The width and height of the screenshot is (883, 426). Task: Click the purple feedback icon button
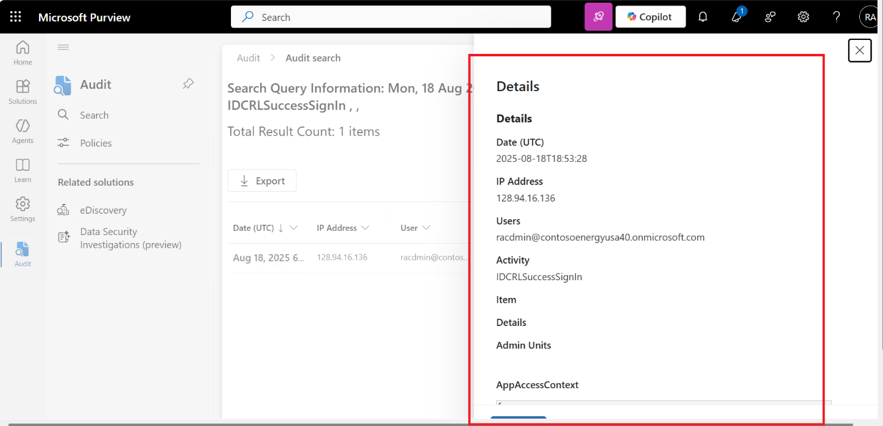pyautogui.click(x=598, y=17)
